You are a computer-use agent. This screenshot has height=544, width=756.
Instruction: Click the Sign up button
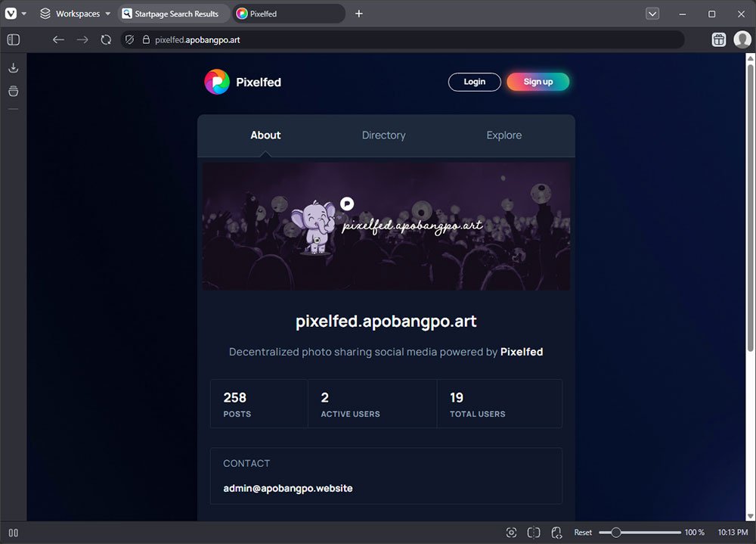point(538,82)
